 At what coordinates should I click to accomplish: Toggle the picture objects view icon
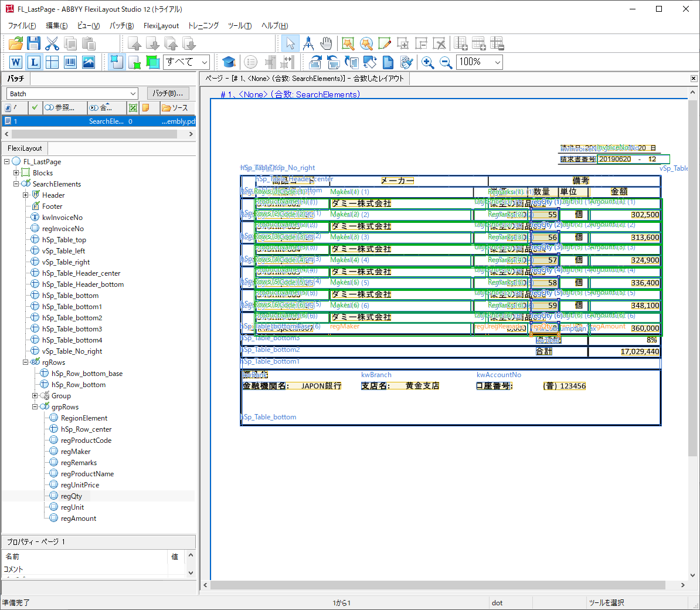click(89, 62)
